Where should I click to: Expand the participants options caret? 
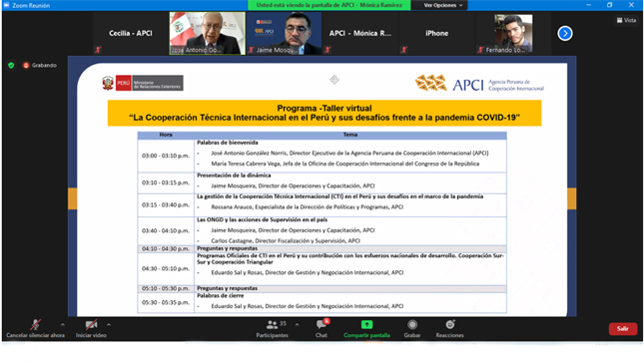coord(297,325)
